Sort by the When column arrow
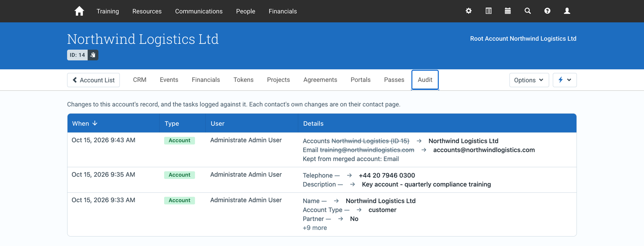This screenshot has height=246, width=644. coord(95,123)
